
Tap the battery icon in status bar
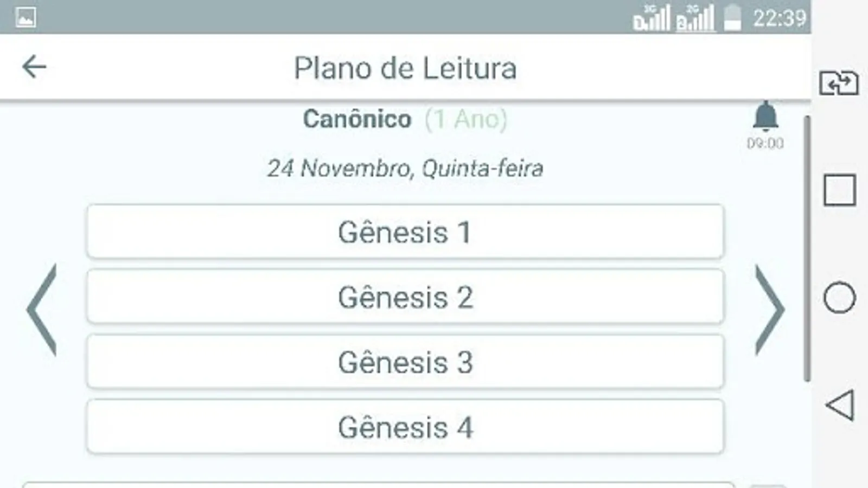coord(732,18)
